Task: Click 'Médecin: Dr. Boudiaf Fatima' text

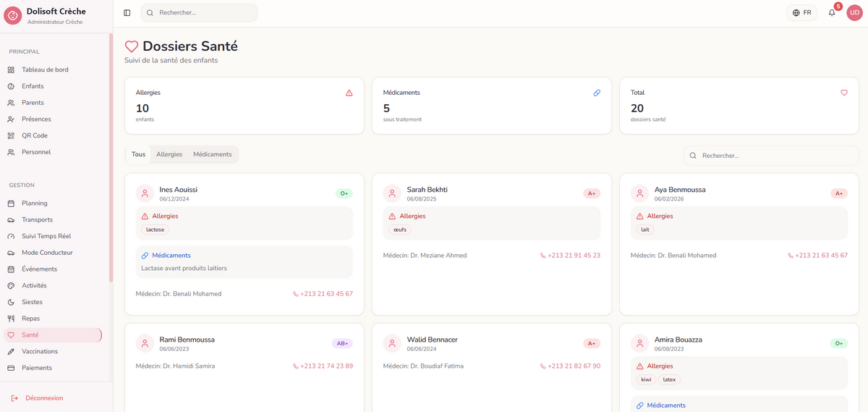Action: tap(423, 366)
